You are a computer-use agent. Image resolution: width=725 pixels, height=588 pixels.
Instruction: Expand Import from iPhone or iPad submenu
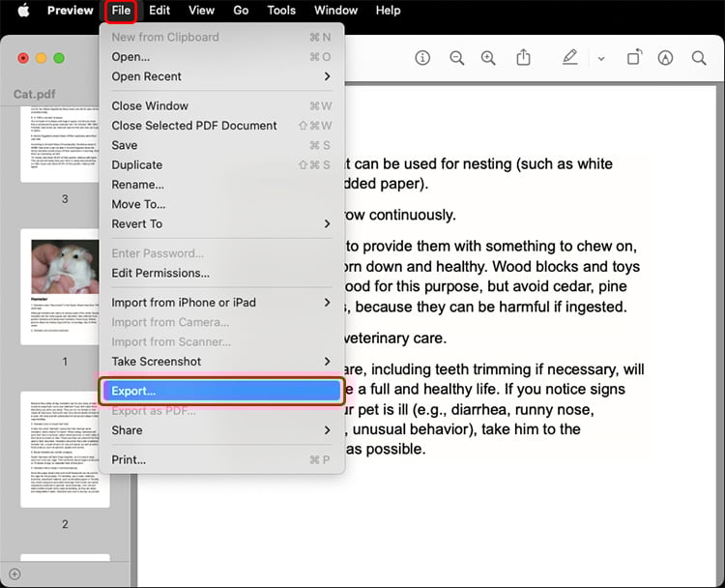(222, 303)
